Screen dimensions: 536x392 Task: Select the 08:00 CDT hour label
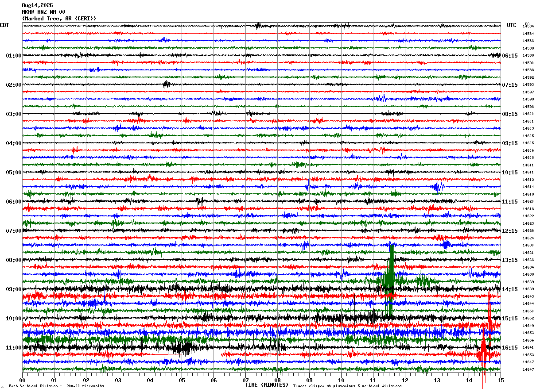click(x=14, y=260)
